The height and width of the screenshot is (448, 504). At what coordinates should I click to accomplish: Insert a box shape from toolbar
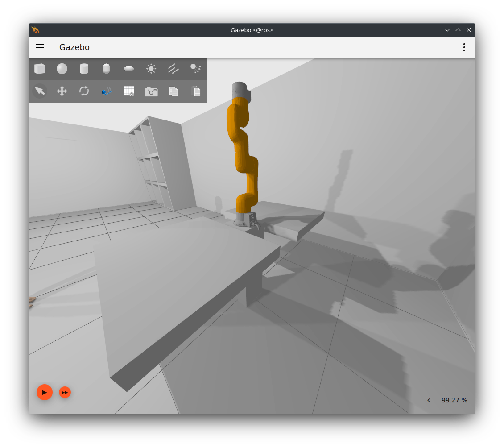click(40, 69)
